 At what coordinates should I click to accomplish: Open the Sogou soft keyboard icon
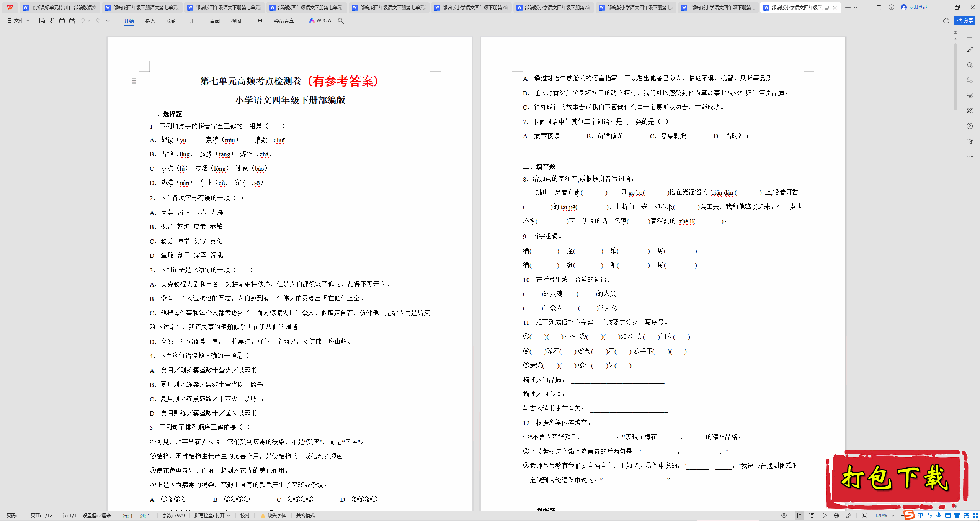pyautogui.click(x=948, y=515)
